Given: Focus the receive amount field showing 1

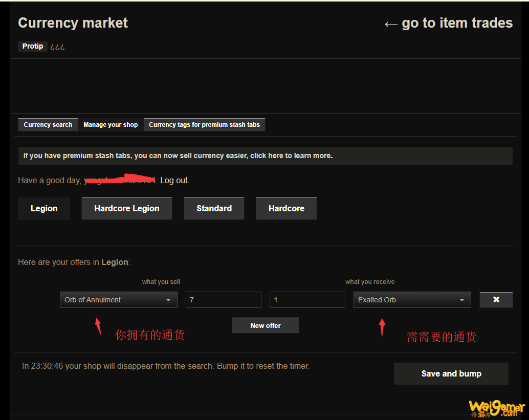Looking at the screenshot, I should click(307, 300).
